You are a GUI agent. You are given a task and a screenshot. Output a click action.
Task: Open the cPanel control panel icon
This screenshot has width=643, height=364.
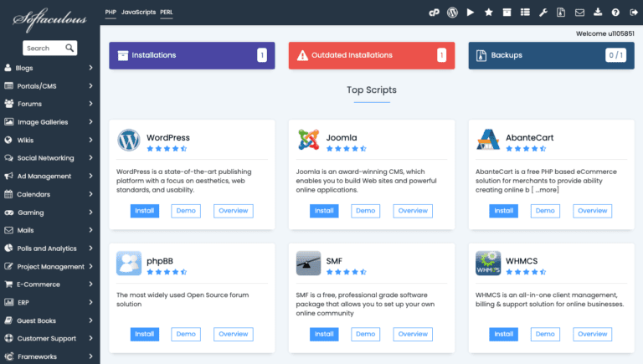(434, 13)
